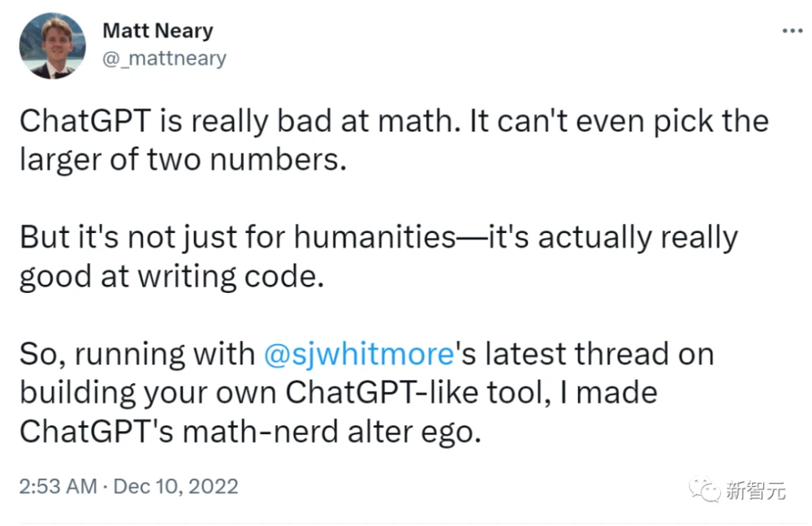The height and width of the screenshot is (526, 812).
Task: Click the Dec 10, 2022 date
Action: point(175,486)
